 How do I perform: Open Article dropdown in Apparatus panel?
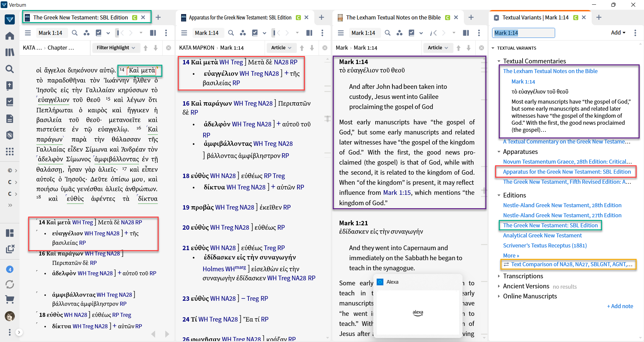pyautogui.click(x=281, y=48)
